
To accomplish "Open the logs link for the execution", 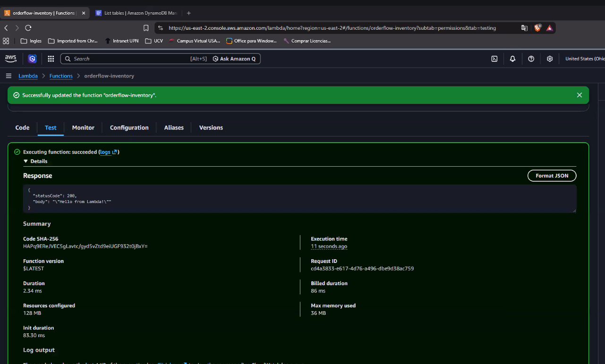I will click(108, 152).
